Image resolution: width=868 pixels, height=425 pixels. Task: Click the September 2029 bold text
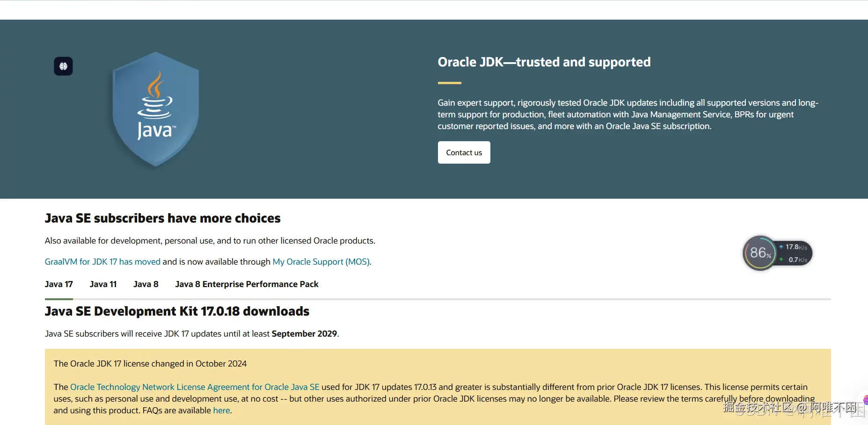[x=304, y=334]
